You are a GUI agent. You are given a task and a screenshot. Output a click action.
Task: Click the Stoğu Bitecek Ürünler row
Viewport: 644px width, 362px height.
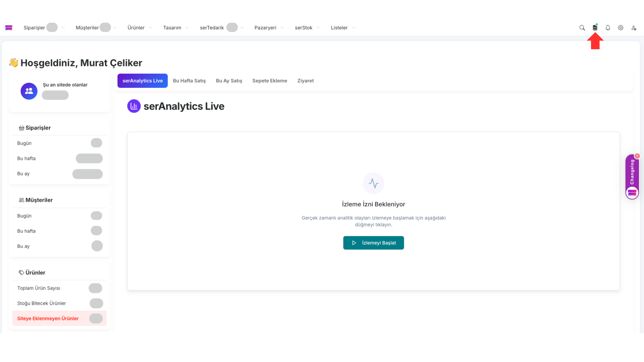42,303
